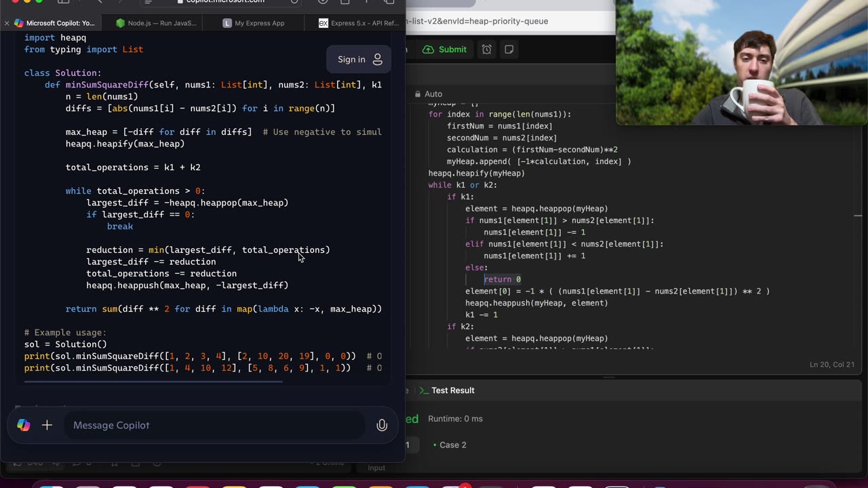Click the 'heapq.heapify(max_heap)' line in Copilot code
This screenshot has width=868, height=488.
(x=125, y=144)
